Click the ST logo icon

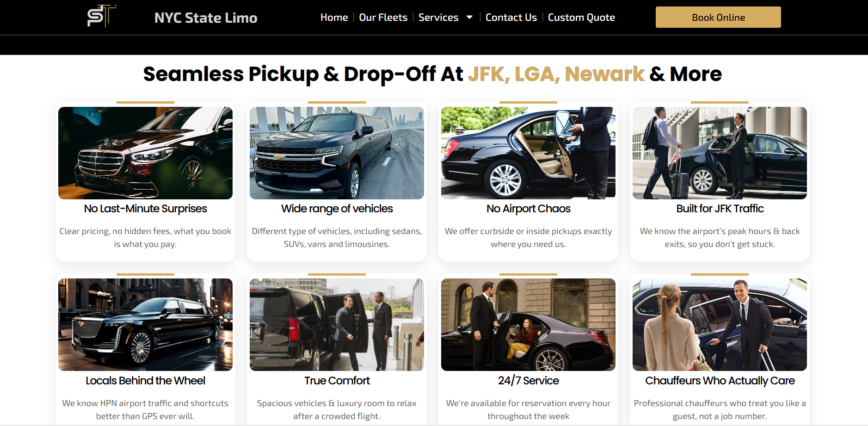[102, 16]
